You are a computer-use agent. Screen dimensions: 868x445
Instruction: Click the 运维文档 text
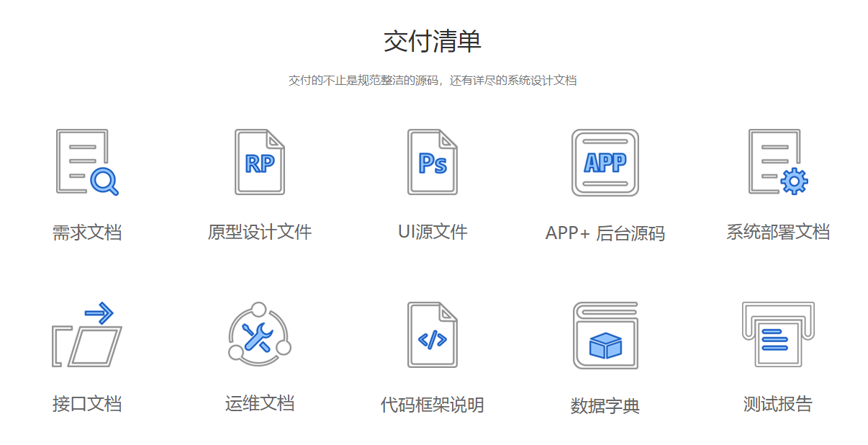pyautogui.click(x=259, y=403)
